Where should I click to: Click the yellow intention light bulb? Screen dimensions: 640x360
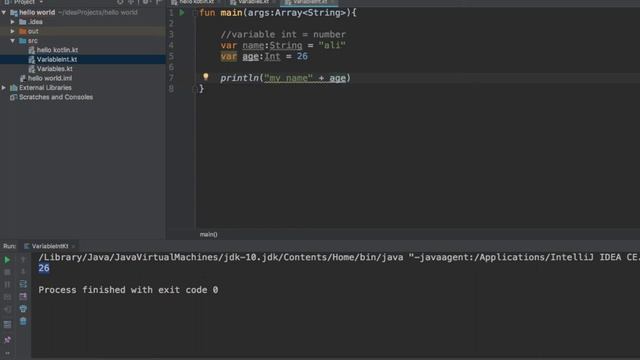tap(206, 76)
